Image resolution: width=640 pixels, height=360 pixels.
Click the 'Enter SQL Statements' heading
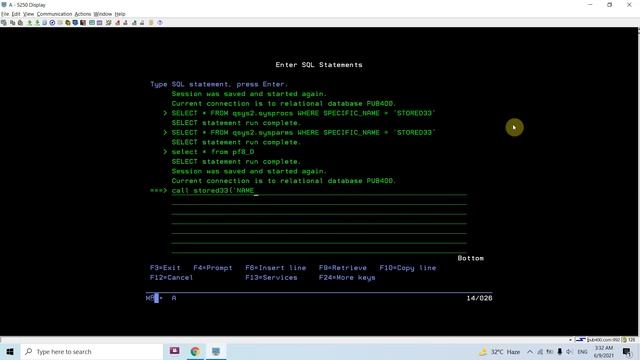[x=319, y=64]
